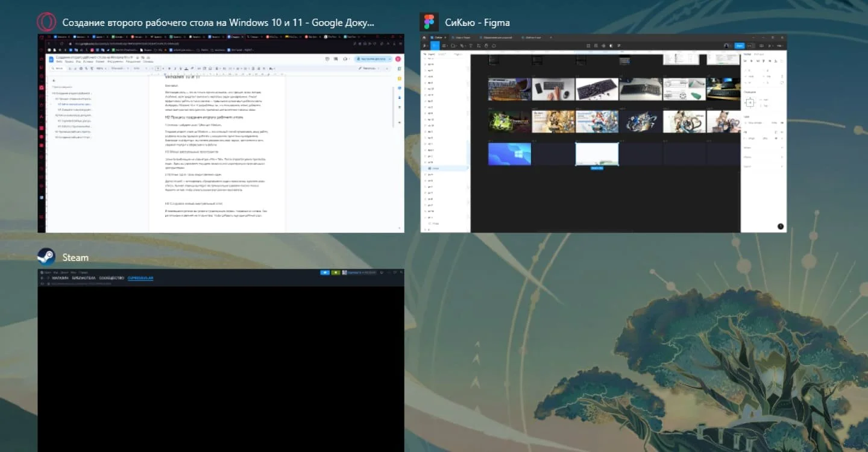The image size is (868, 452).
Task: Click the help button at Figma's bottom right
Action: pyautogui.click(x=781, y=226)
